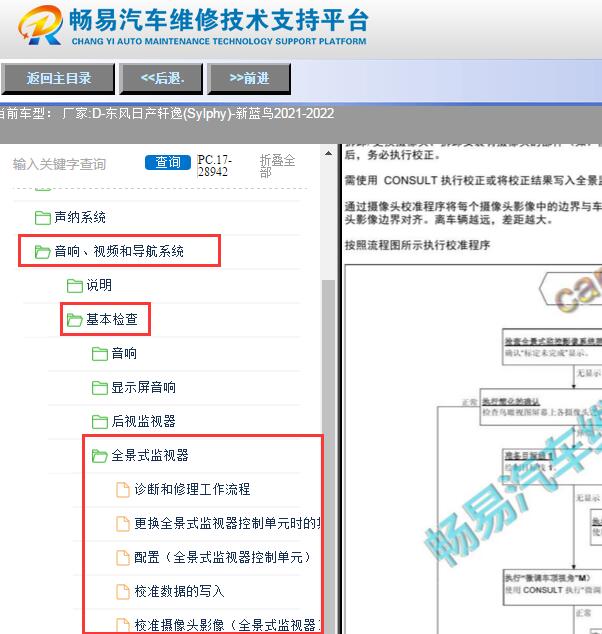This screenshot has height=634, width=602.
Task: Click the open folder icon beside 全景式监视器
Action: click(x=99, y=455)
